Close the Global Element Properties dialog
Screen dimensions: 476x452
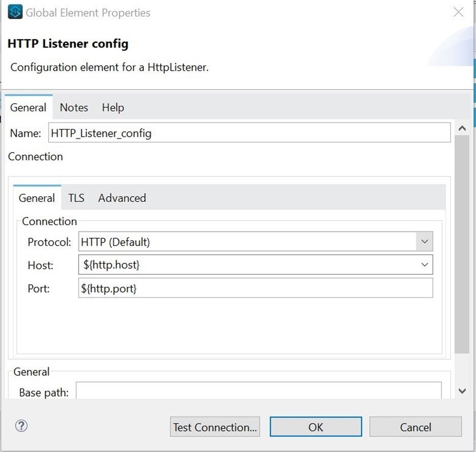(458, 12)
